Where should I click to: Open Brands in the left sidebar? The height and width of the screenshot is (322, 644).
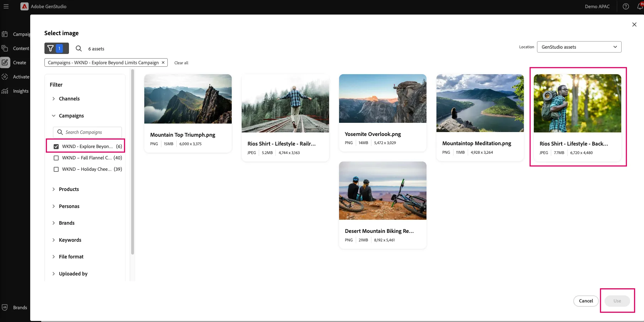[15, 307]
